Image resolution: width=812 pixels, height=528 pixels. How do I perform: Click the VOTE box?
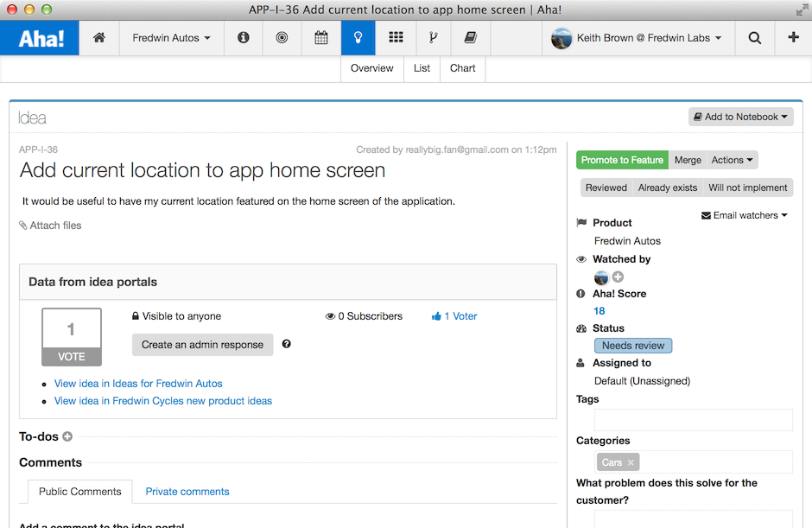(72, 337)
